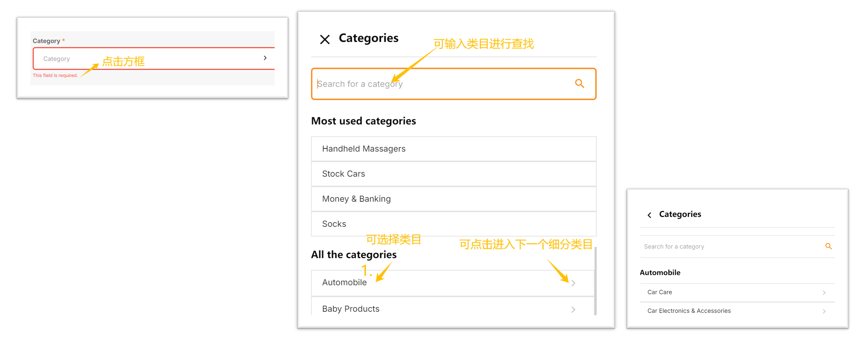Expand Car Electronics & Accessories chevron
This screenshot has width=868, height=342.
pos(824,311)
